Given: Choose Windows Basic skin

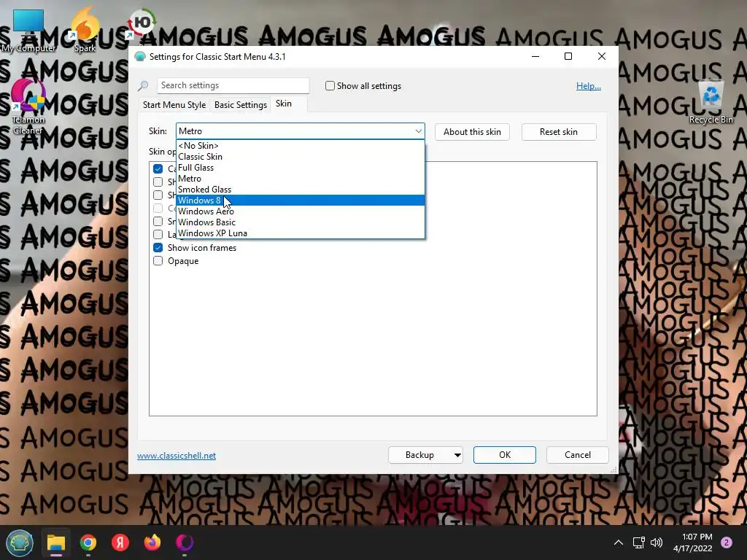Looking at the screenshot, I should click(300, 222).
